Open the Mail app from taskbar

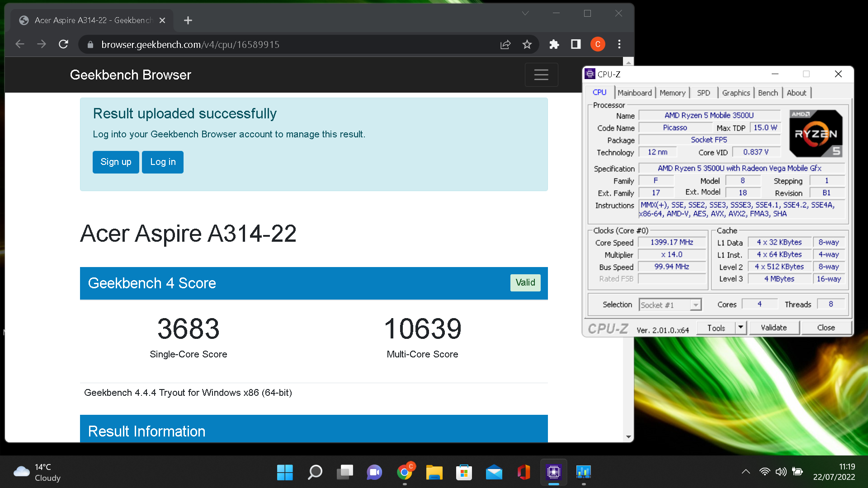pyautogui.click(x=494, y=473)
